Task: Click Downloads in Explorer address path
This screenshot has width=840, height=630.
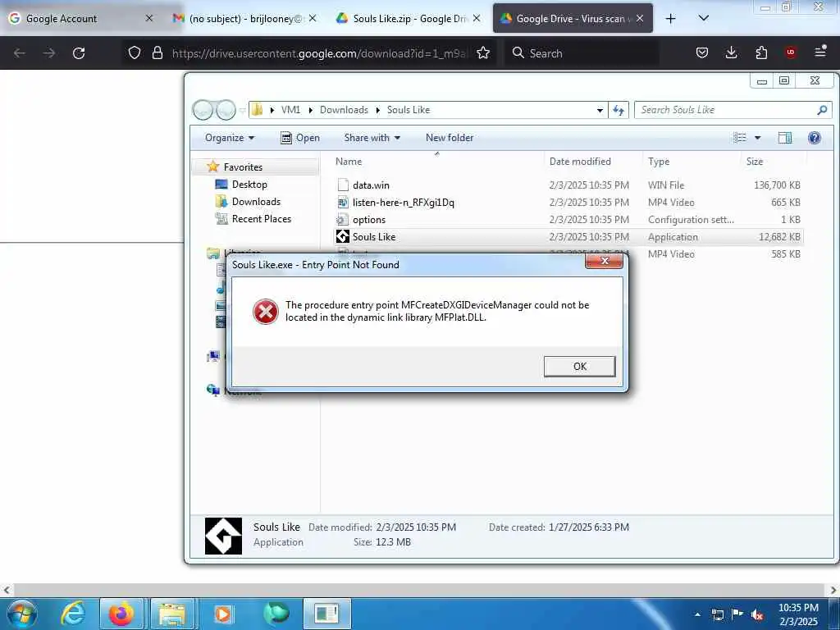Action: pyautogui.click(x=344, y=110)
